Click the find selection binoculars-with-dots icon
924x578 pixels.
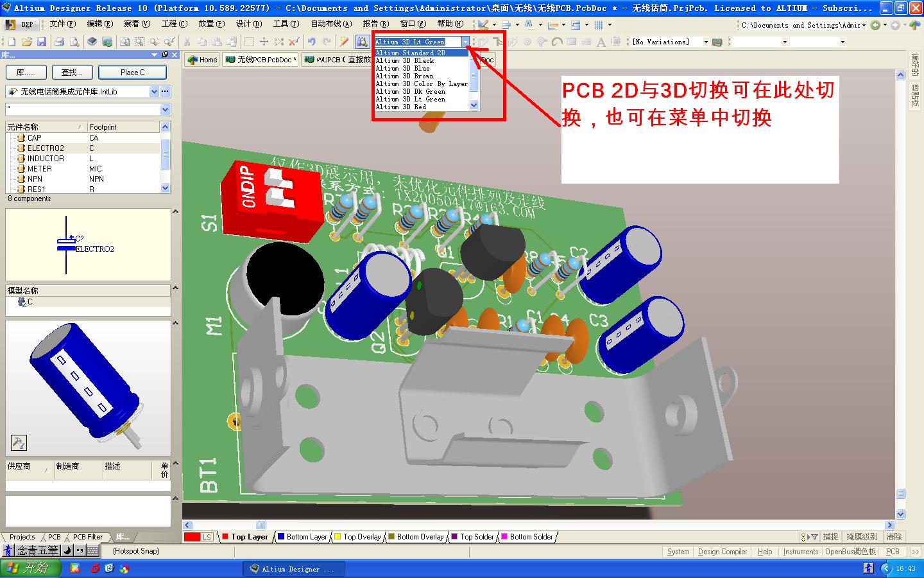[529, 25]
